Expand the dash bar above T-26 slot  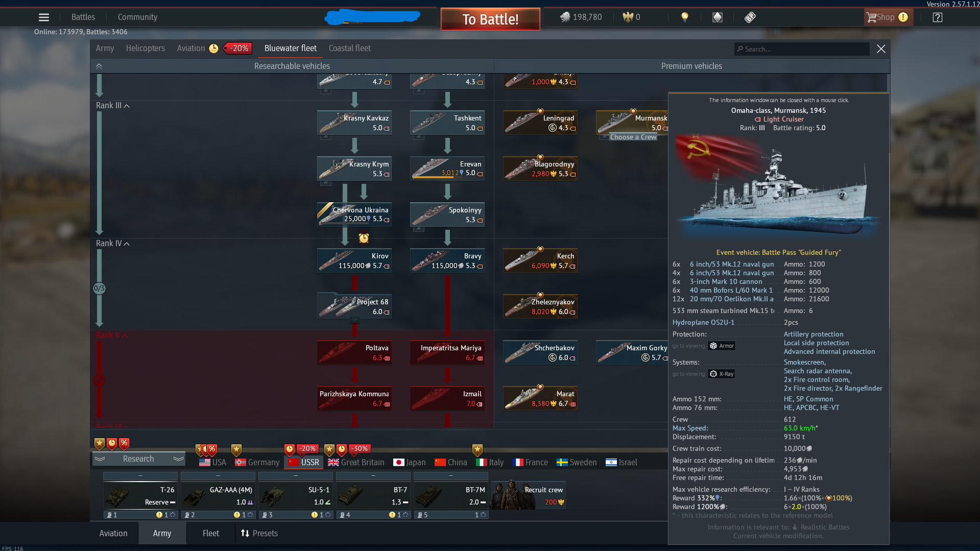(x=140, y=476)
